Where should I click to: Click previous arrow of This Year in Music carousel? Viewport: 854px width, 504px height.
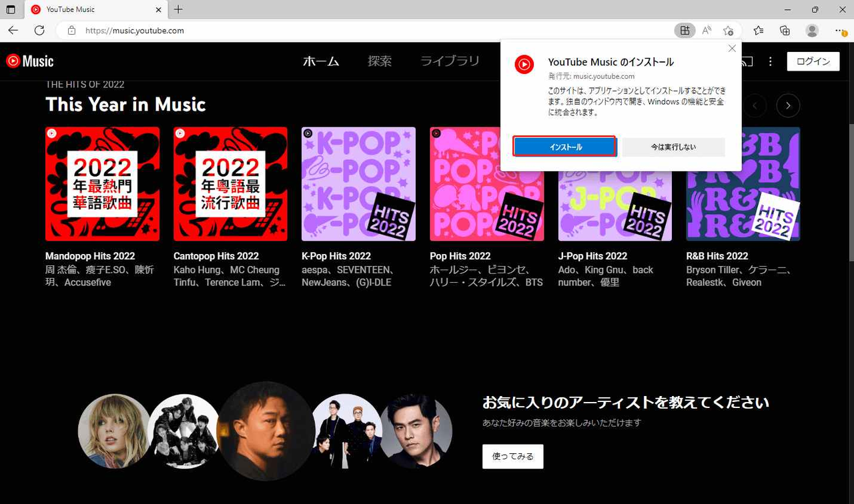click(755, 105)
